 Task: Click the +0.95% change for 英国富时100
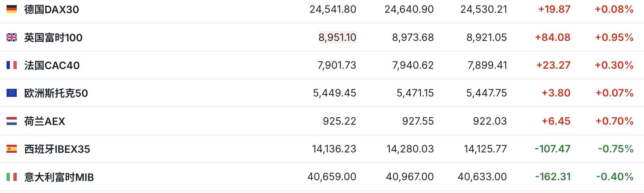(614, 37)
